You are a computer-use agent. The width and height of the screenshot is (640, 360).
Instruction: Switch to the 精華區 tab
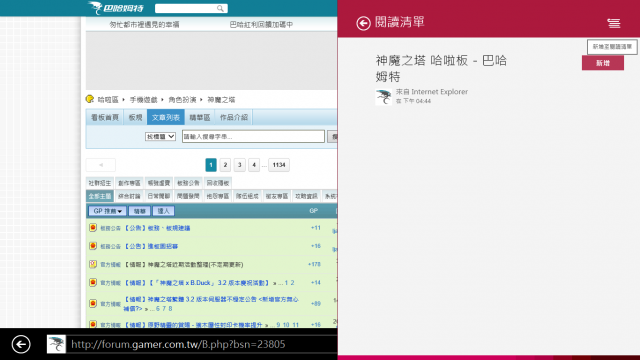[x=200, y=117]
